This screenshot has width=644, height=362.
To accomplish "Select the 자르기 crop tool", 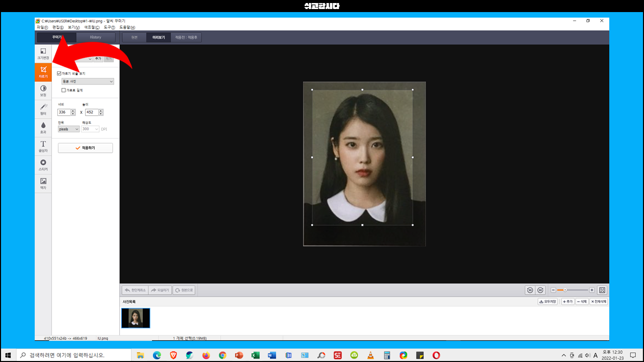I will pyautogui.click(x=43, y=72).
